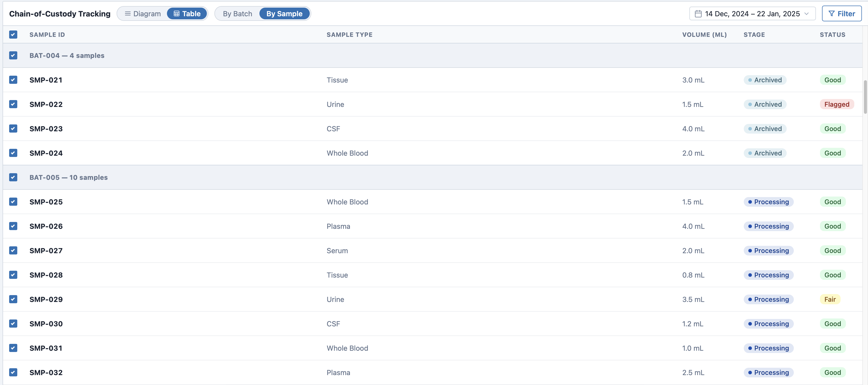Viewport: 868px width, 385px height.
Task: Click the calendar icon in date picker
Action: [698, 14]
